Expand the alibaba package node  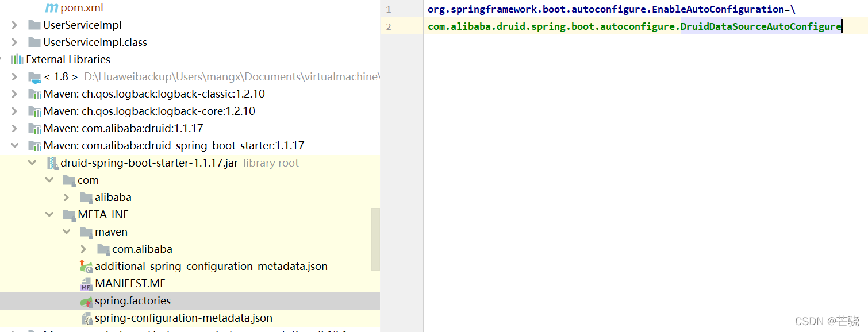click(67, 198)
